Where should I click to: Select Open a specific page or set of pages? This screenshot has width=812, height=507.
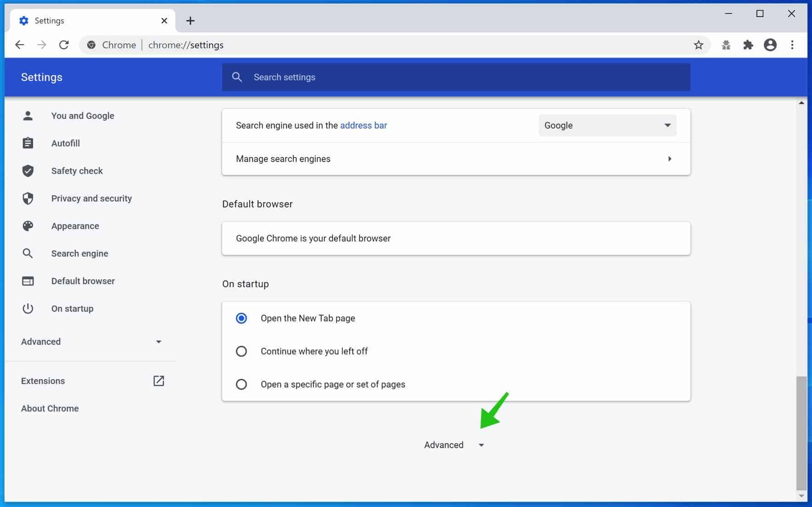pyautogui.click(x=241, y=384)
